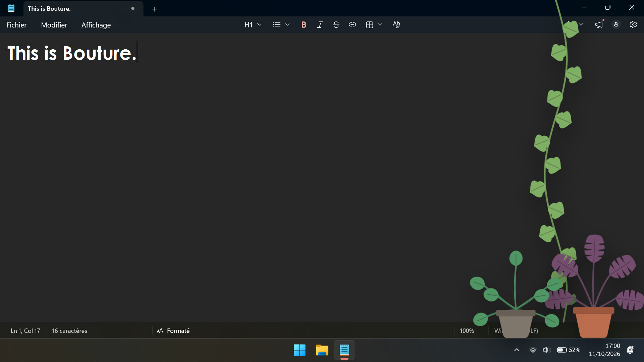The height and width of the screenshot is (362, 644).
Task: Click the megaphone feedback icon
Action: tap(599, 25)
